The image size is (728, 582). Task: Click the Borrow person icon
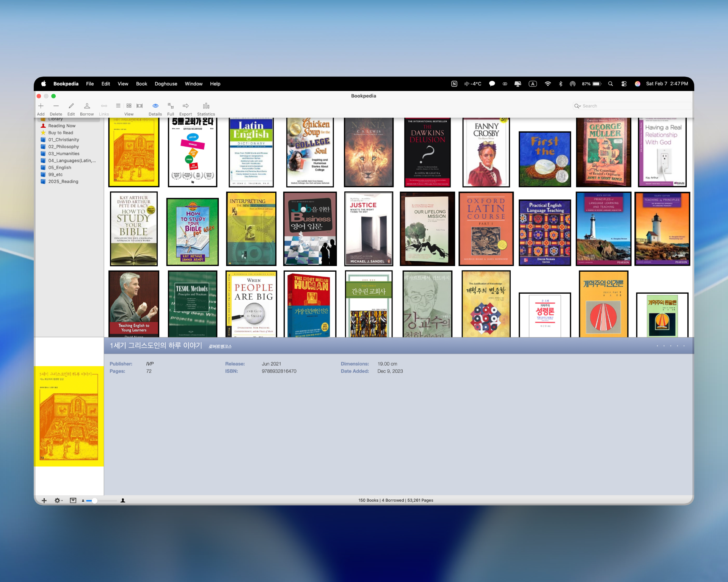87,106
